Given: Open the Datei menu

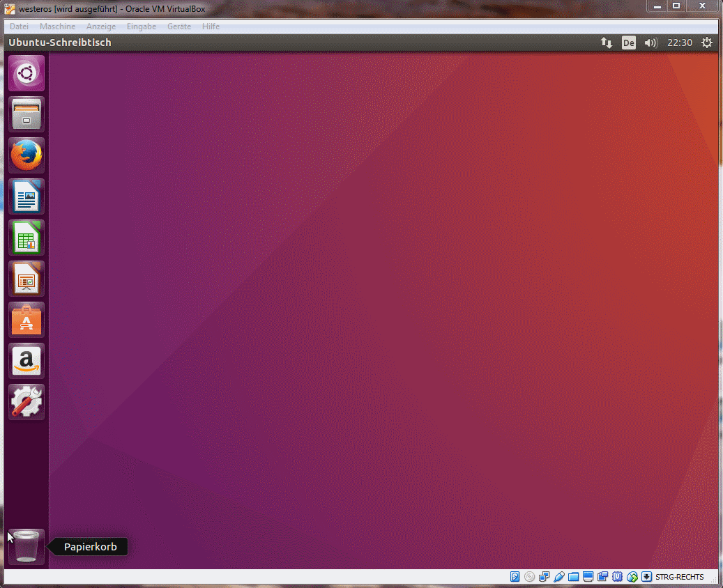Looking at the screenshot, I should pyautogui.click(x=19, y=26).
